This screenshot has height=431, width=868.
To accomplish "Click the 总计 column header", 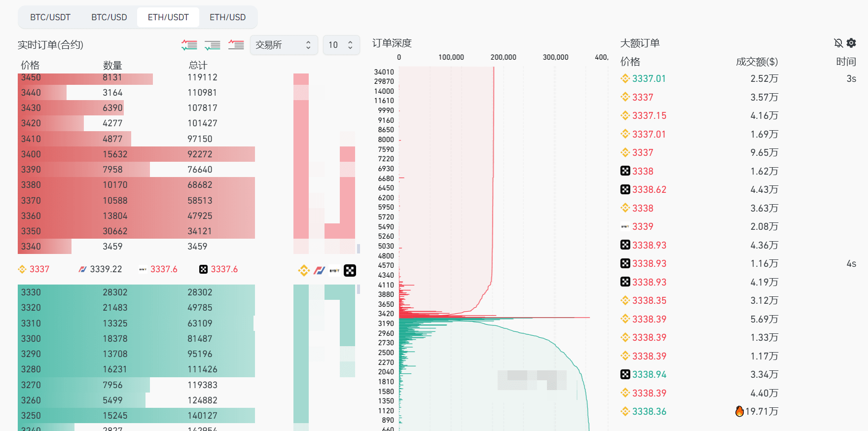I will tap(198, 65).
